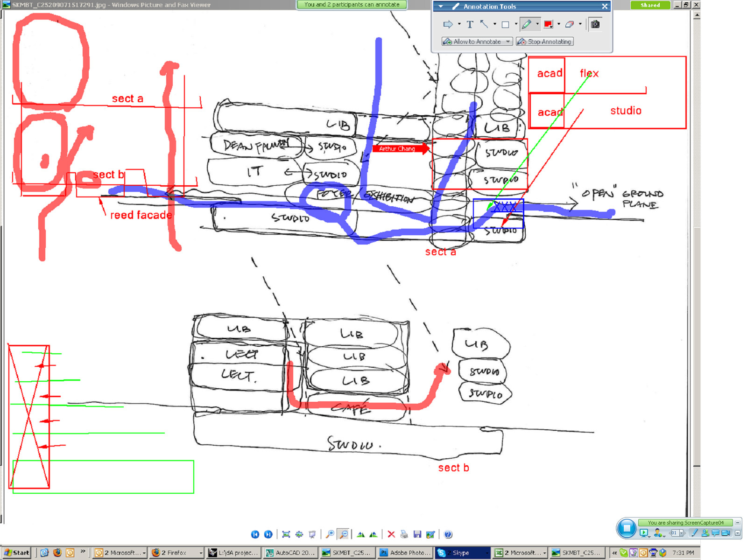Image resolution: width=747 pixels, height=560 pixels.
Task: Delete the image with the red X
Action: (x=391, y=534)
